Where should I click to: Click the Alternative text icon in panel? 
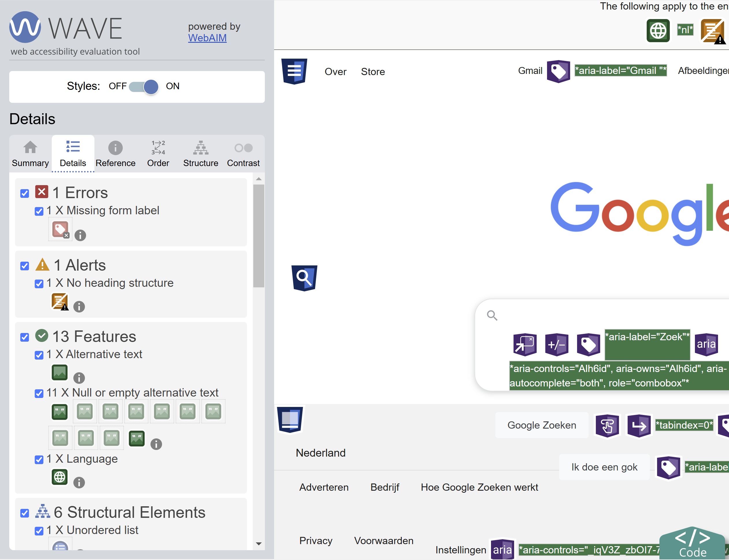pyautogui.click(x=60, y=373)
